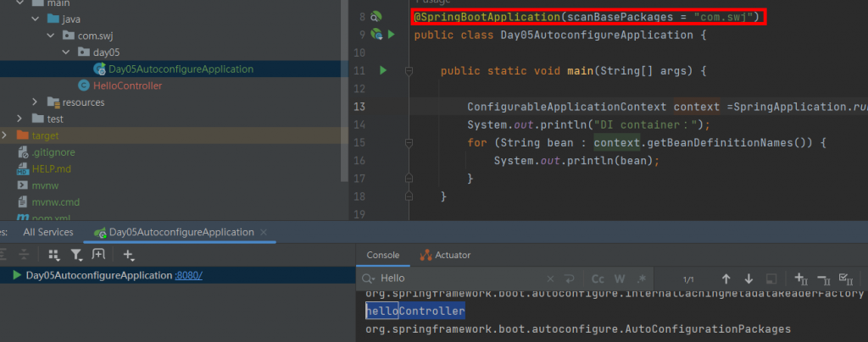Switch to the Console tab
The height and width of the screenshot is (342, 868).
[x=383, y=255]
